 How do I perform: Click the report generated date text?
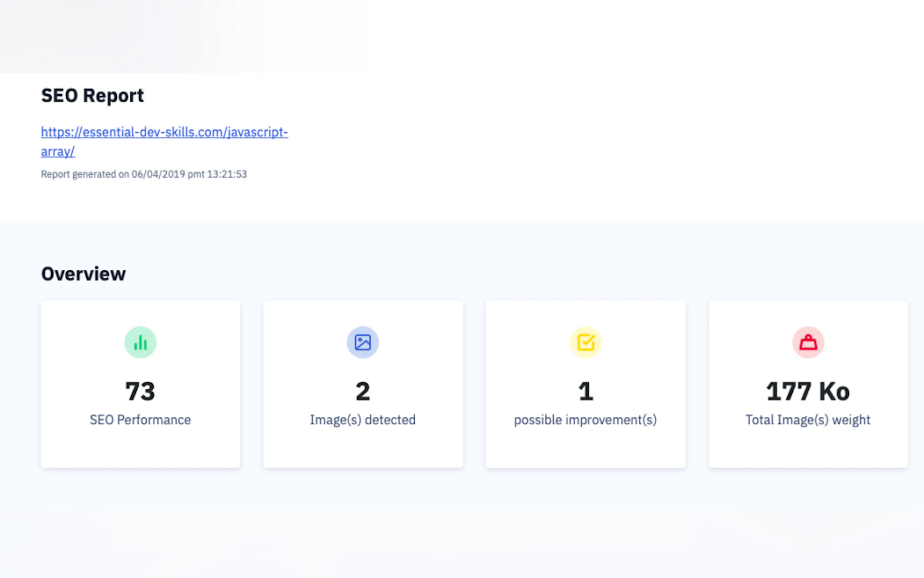(144, 174)
